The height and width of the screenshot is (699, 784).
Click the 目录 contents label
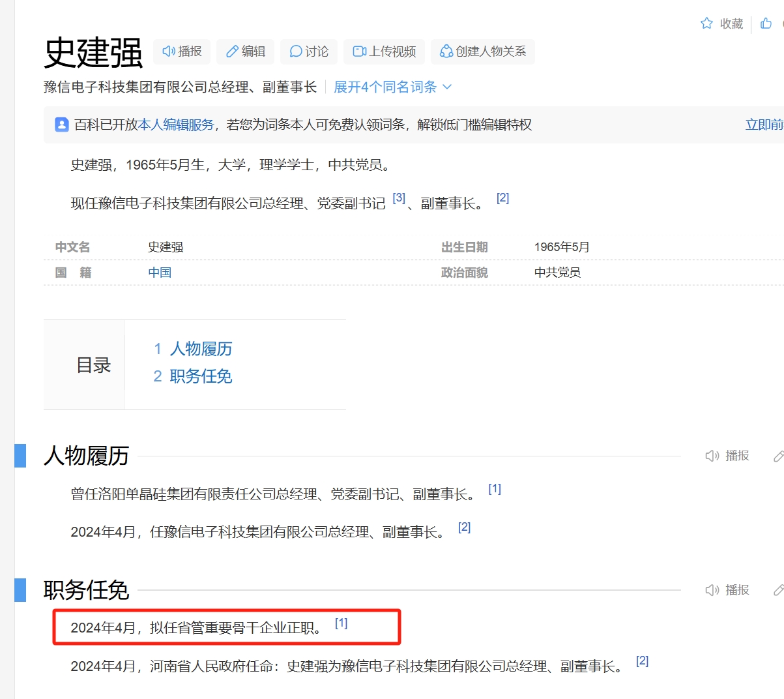(x=94, y=365)
